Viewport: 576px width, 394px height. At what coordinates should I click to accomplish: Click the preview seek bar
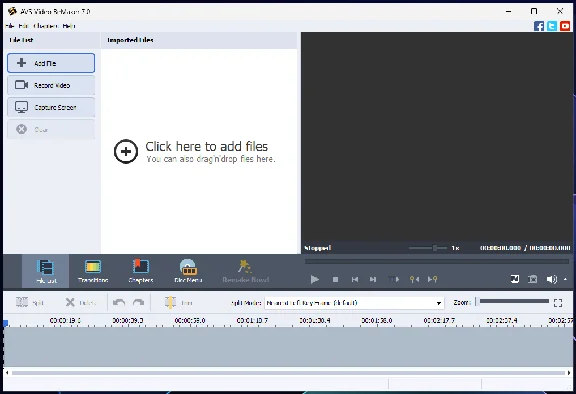pos(437,262)
